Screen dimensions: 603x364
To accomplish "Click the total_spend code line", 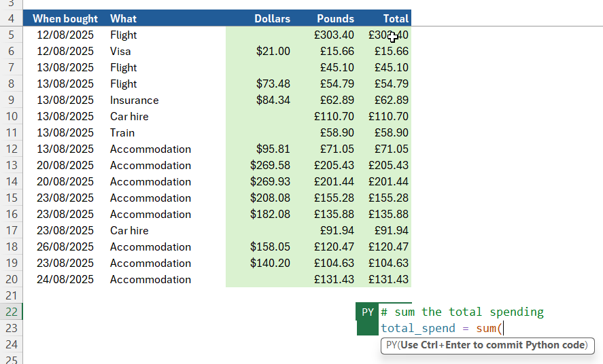I will point(441,329).
